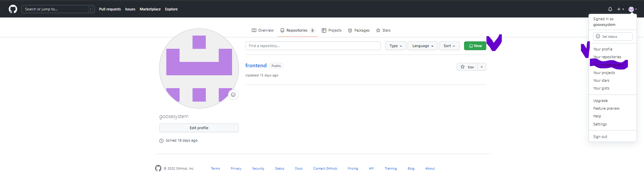This screenshot has height=180, width=644.
Task: Click the smiley set-status icon on avatar
Action: coord(233,95)
